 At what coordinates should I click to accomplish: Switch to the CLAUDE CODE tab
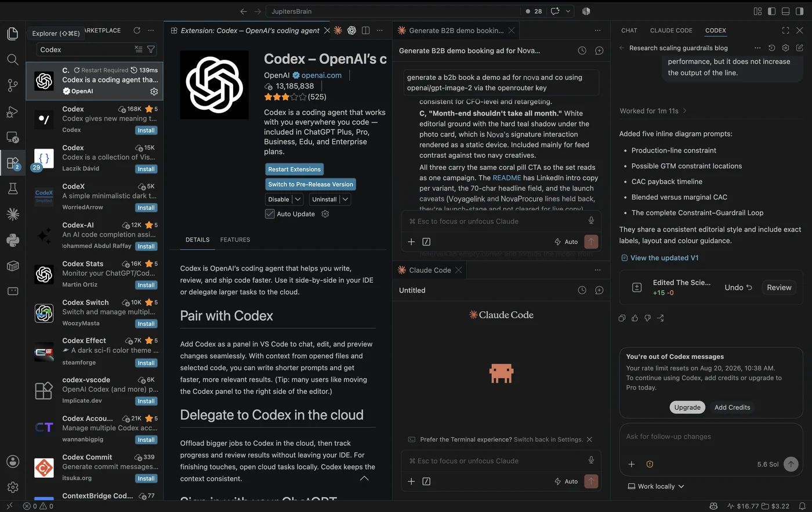671,30
